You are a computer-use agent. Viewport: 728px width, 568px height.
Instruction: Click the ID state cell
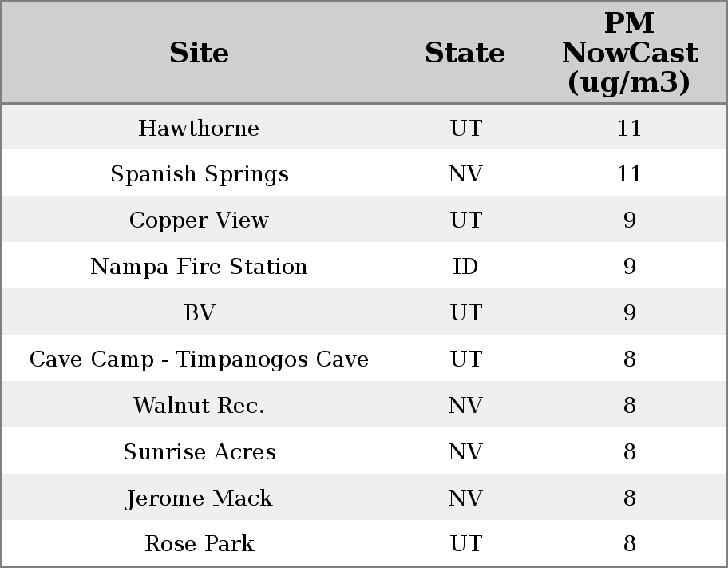pos(465,267)
